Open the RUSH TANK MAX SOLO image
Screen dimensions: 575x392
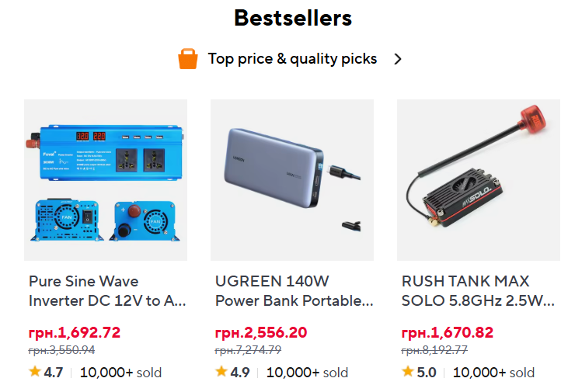(479, 179)
